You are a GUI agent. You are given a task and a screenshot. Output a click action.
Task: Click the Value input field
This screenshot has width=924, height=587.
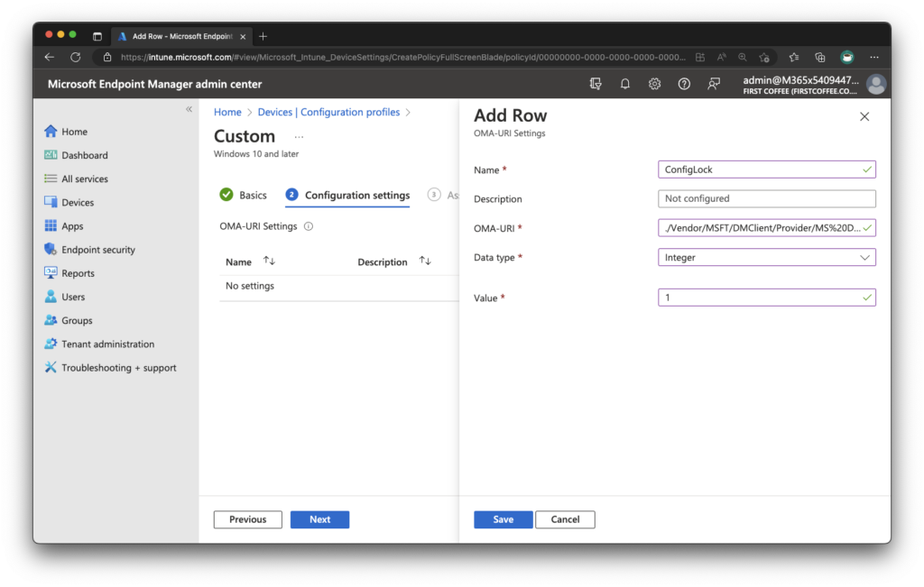(766, 298)
